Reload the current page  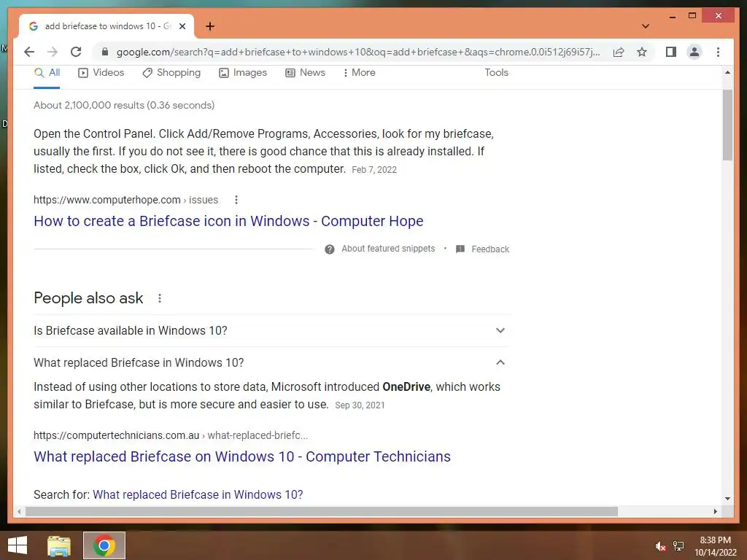[76, 52]
